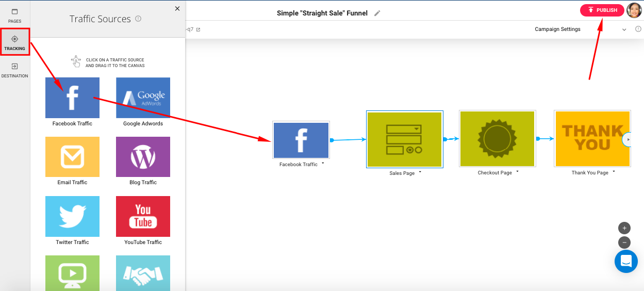Click the Email Traffic label
The image size is (644, 291).
point(72,183)
